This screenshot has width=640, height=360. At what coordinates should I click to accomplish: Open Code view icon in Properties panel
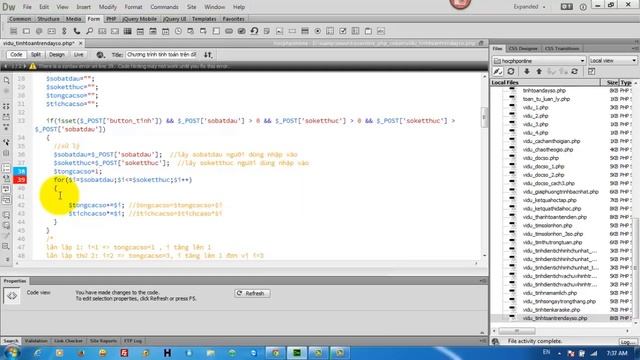click(11, 296)
